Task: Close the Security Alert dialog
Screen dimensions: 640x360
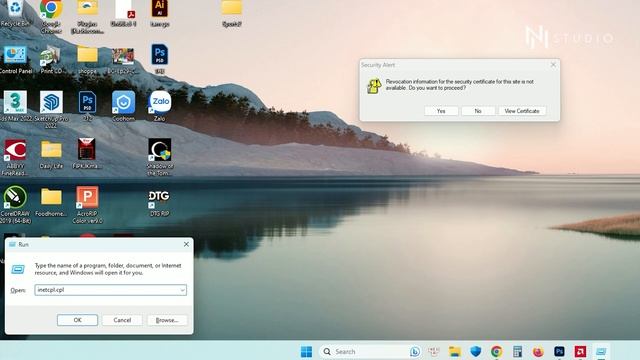Action: [x=553, y=65]
